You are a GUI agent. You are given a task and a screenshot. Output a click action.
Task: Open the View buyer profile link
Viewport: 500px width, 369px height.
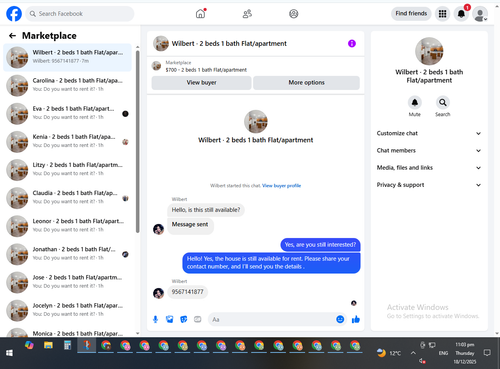click(281, 186)
